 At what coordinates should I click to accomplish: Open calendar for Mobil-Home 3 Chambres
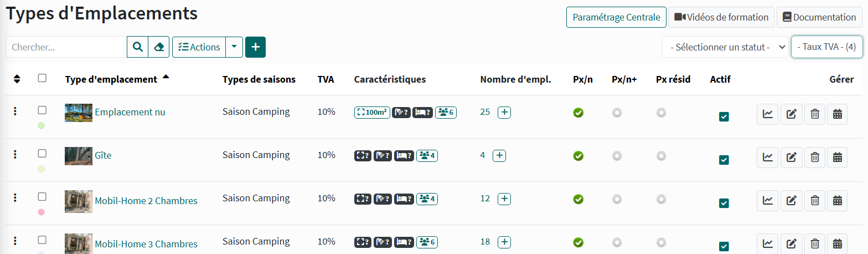pyautogui.click(x=837, y=244)
